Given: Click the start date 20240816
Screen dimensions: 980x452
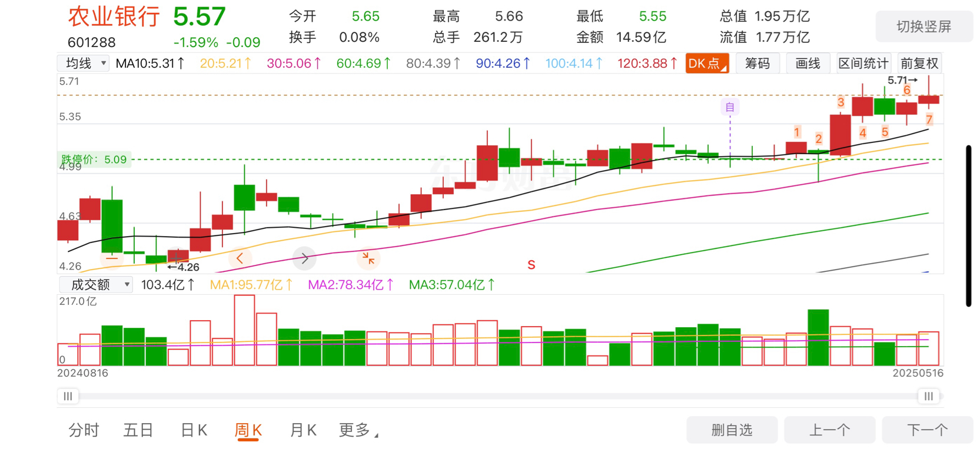Looking at the screenshot, I should (x=82, y=373).
